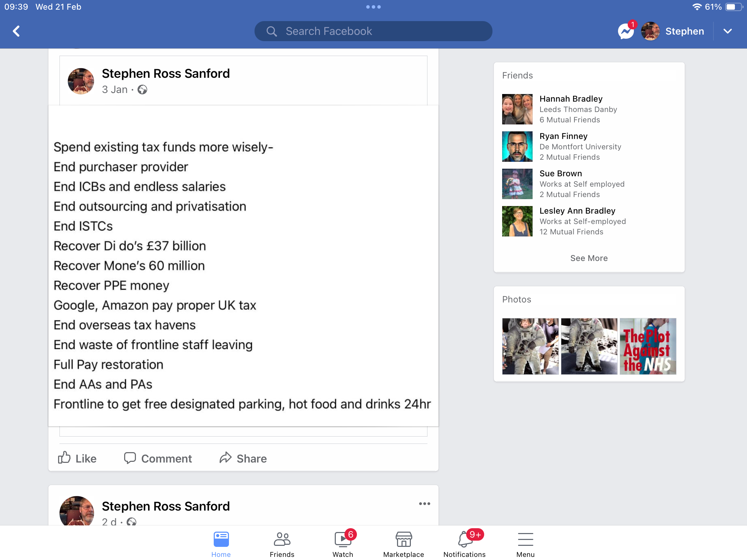Open Lesley Ann Bradley's profile
Image resolution: width=747 pixels, height=560 pixels.
[577, 211]
